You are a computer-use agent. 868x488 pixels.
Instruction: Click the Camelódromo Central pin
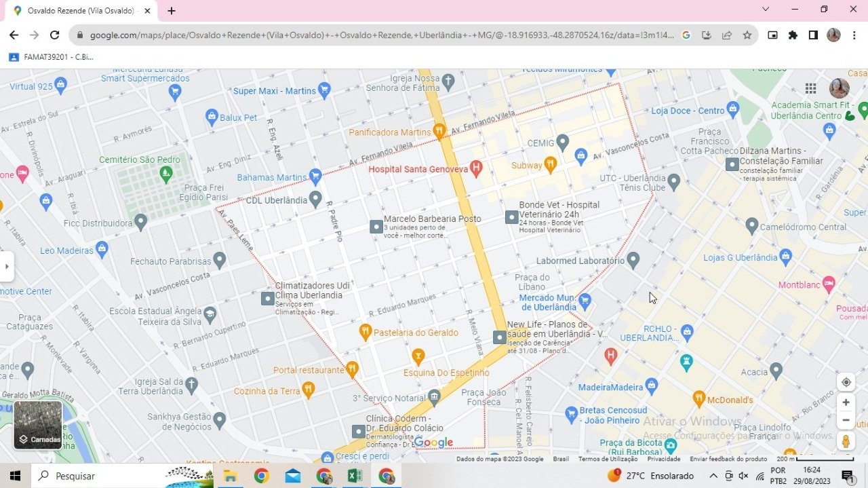click(x=751, y=225)
